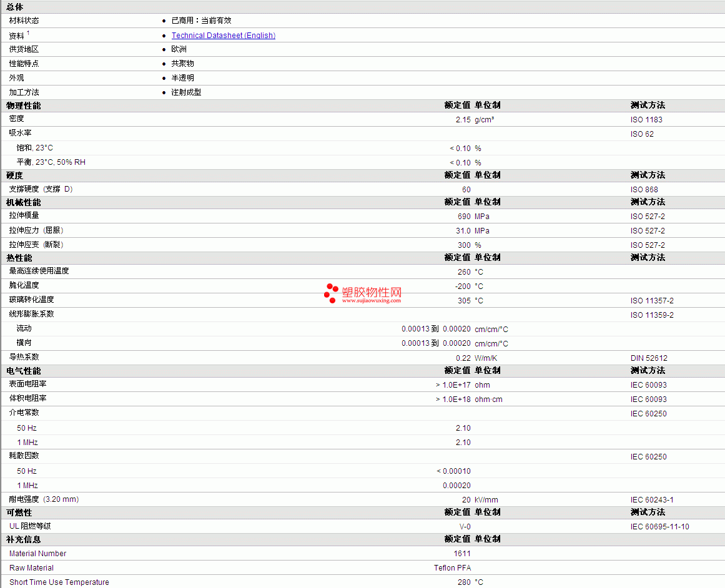Click the 机械性能 section header

[x=24, y=202]
